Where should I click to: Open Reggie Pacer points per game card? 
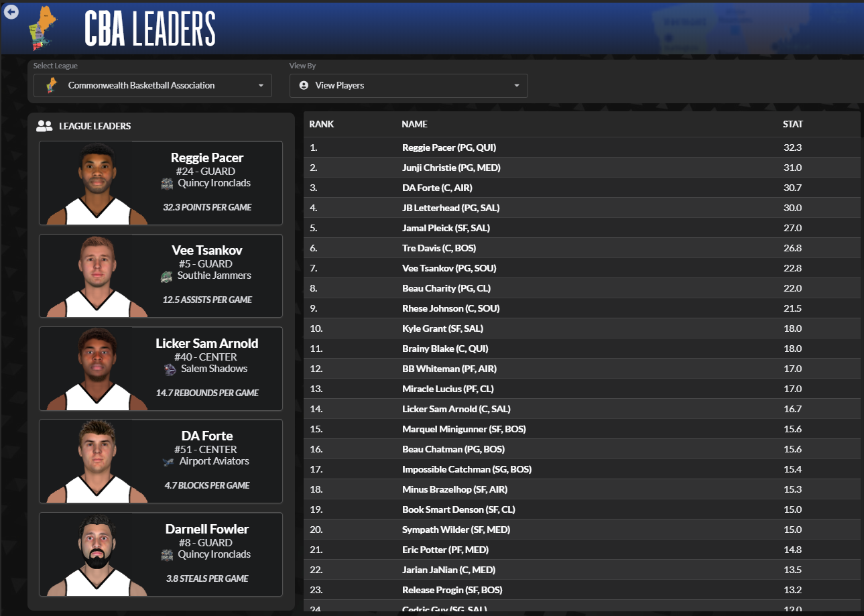(x=161, y=183)
